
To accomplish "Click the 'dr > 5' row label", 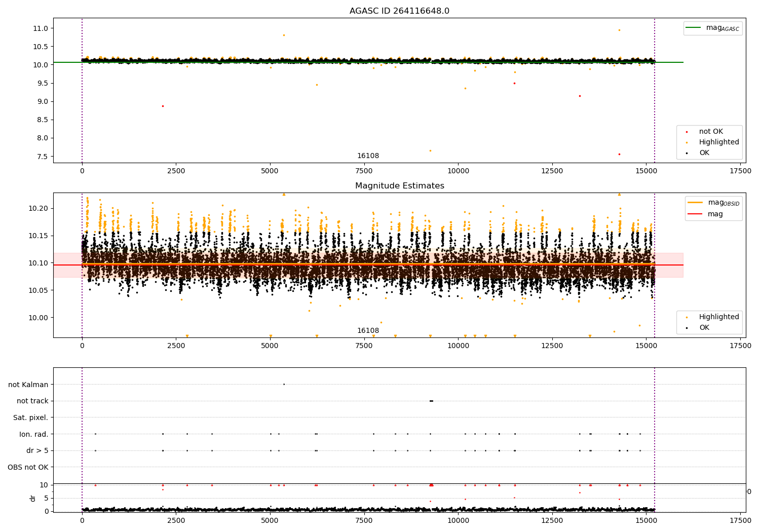I will tap(37, 450).
